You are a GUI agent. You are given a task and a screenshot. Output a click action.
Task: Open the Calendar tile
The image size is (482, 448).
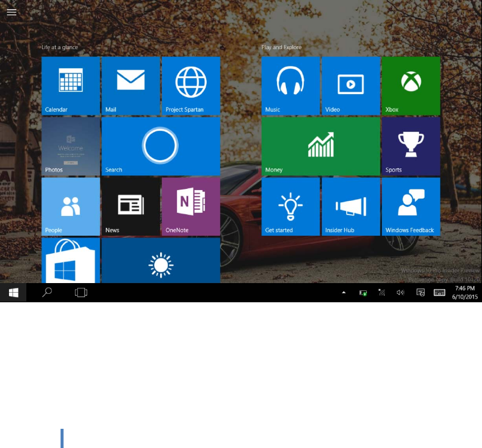pyautogui.click(x=71, y=86)
